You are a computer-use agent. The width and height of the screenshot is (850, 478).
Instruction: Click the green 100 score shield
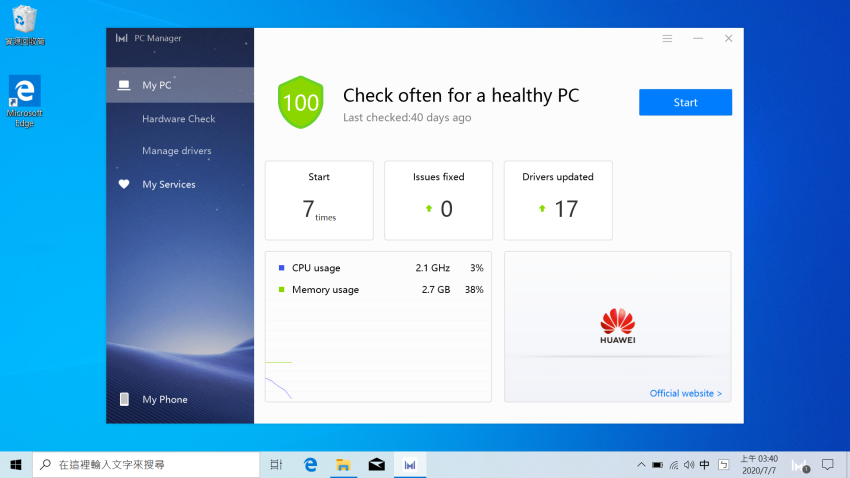click(x=300, y=102)
